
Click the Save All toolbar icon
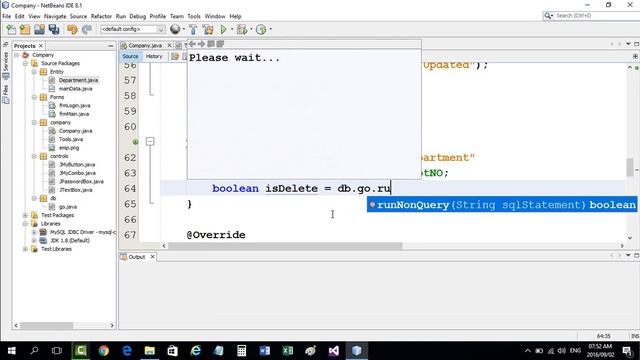(54, 29)
